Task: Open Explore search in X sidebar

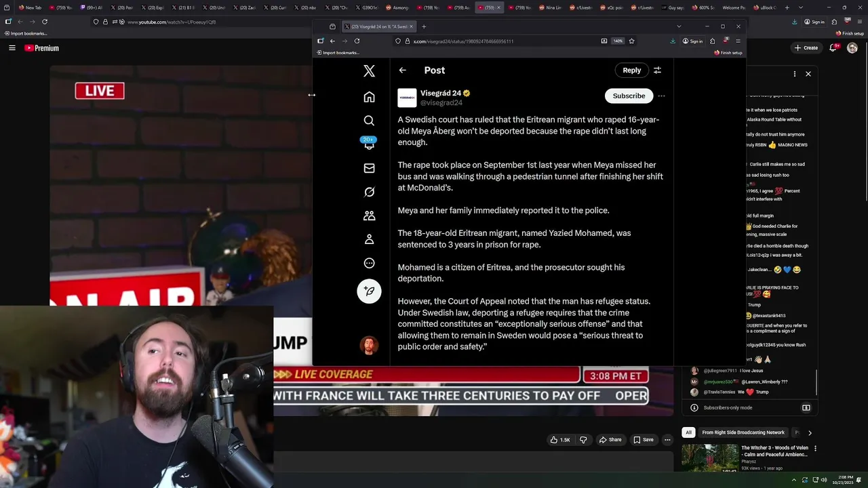Action: click(x=369, y=121)
